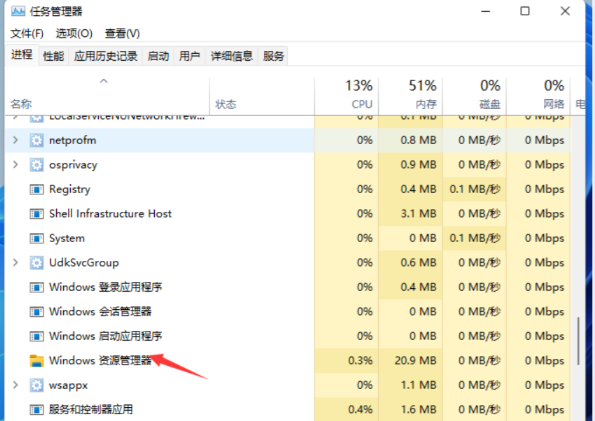Click the 0.6 MB memory value
595x421 pixels.
(419, 262)
